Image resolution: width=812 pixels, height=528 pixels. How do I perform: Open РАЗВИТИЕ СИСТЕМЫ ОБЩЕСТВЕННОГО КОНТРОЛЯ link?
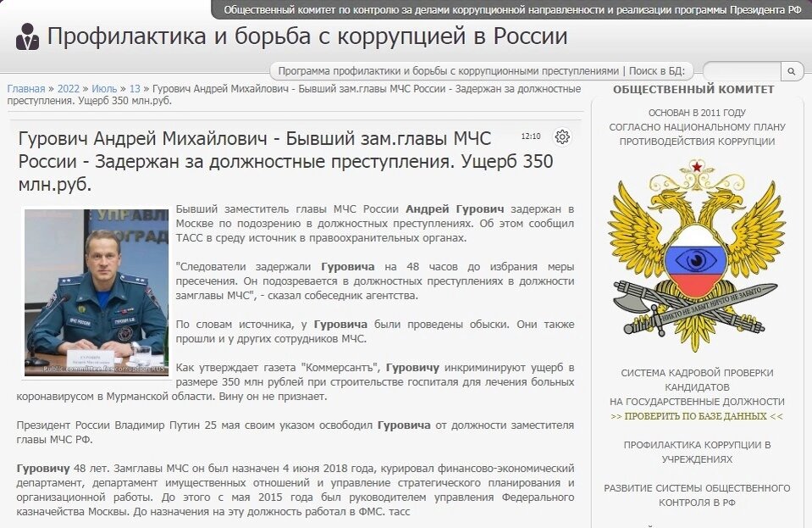697,495
